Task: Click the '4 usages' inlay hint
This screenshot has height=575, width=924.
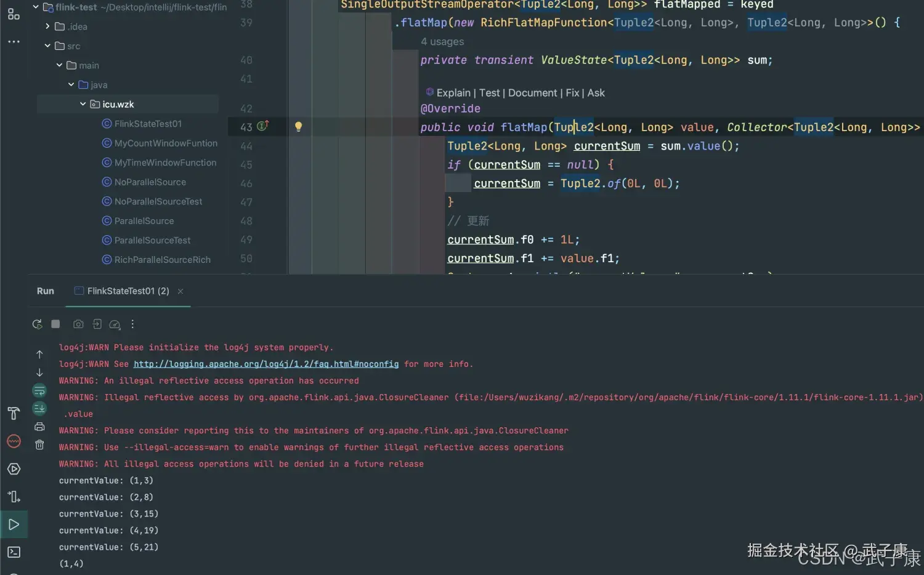Action: [x=442, y=42]
